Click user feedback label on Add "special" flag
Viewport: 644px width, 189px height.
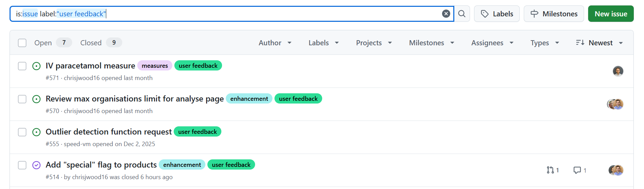231,165
